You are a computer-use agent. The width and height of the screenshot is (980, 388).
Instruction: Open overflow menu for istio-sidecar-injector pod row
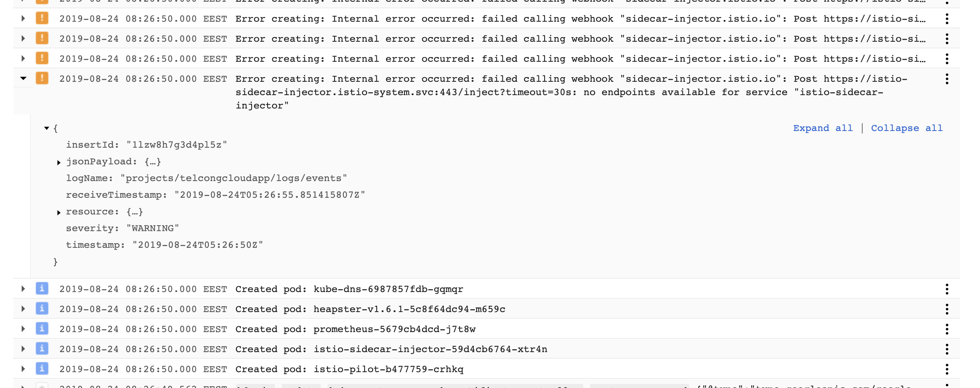point(947,349)
